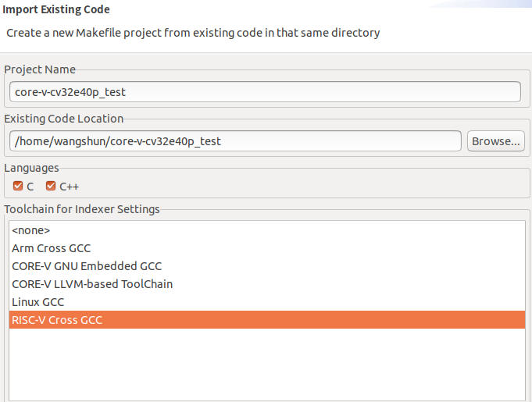Image resolution: width=532 pixels, height=402 pixels.
Task: Click the C++ label text
Action: 70,187
